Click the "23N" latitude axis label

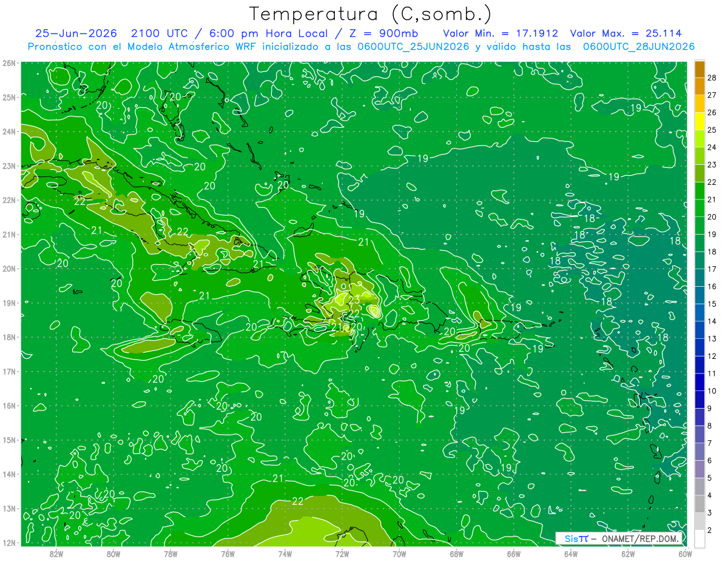coord(9,166)
